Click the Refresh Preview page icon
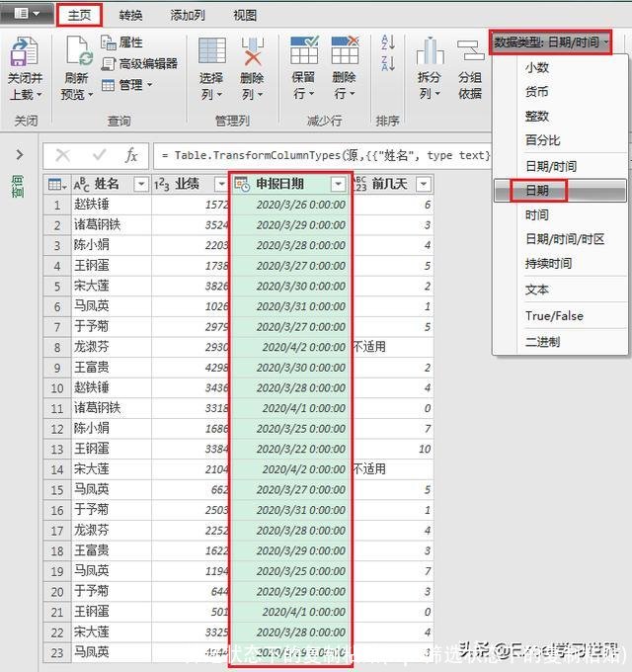Image resolution: width=632 pixels, height=672 pixels. [80, 51]
